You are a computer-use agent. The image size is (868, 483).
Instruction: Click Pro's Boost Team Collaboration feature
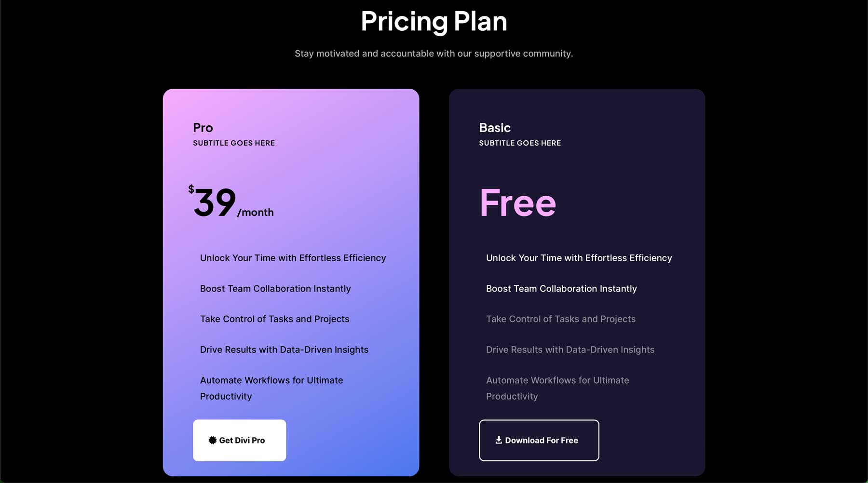tap(275, 289)
